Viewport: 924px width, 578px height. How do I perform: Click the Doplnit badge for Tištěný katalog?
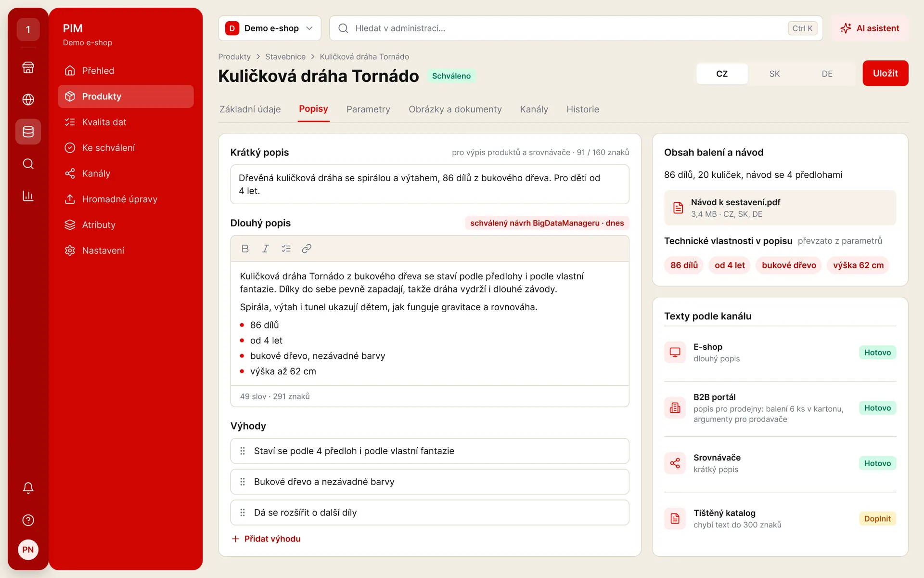point(877,519)
